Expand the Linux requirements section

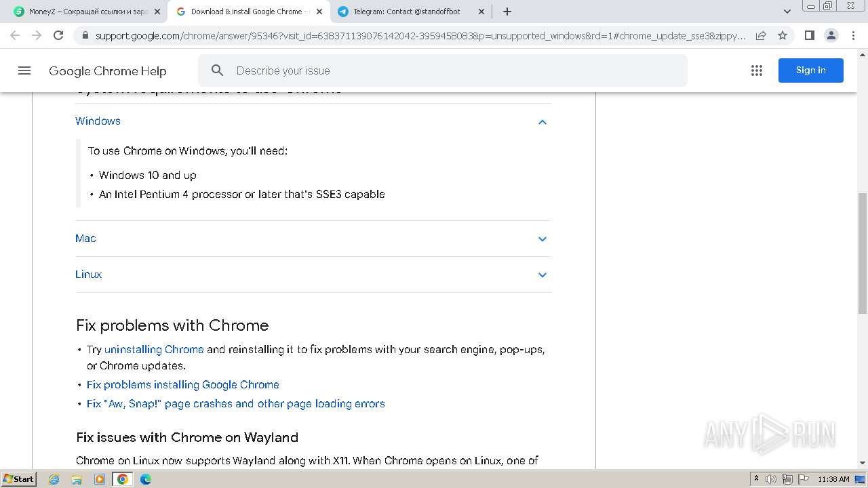313,274
